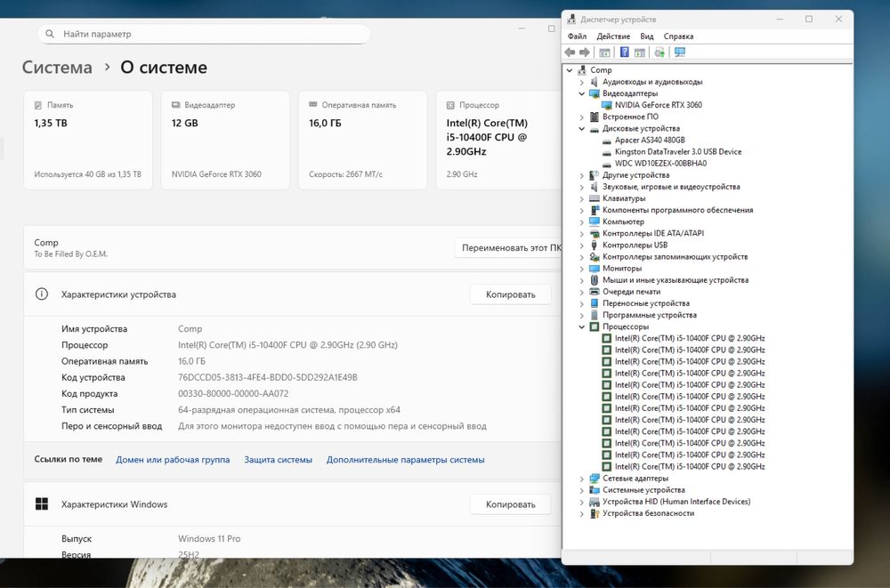Collapse the Comp root node in Device Manager
The image size is (890, 588).
click(x=570, y=69)
